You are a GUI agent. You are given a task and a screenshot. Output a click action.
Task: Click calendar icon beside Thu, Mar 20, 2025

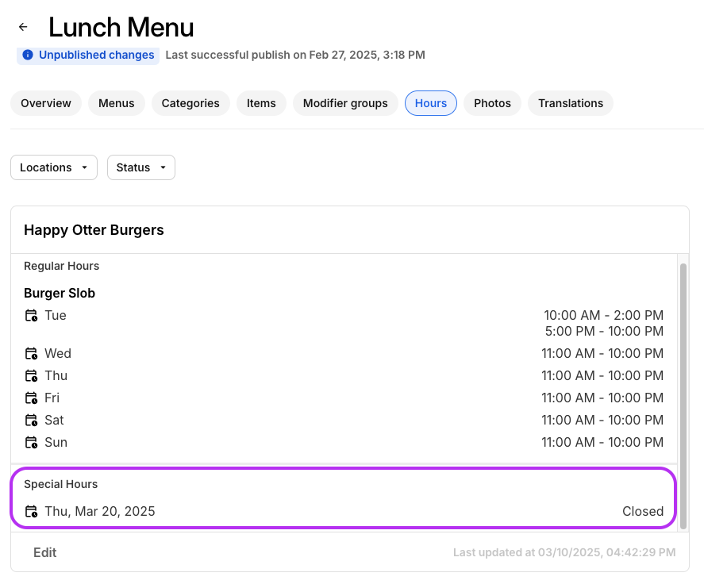tap(31, 512)
